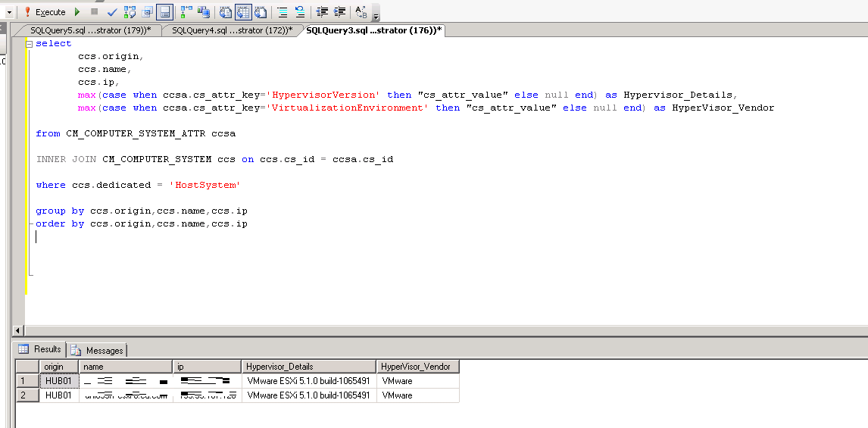The image size is (868, 428).
Task: Click 'HypervisorVersion' string in the query
Action: [322, 95]
